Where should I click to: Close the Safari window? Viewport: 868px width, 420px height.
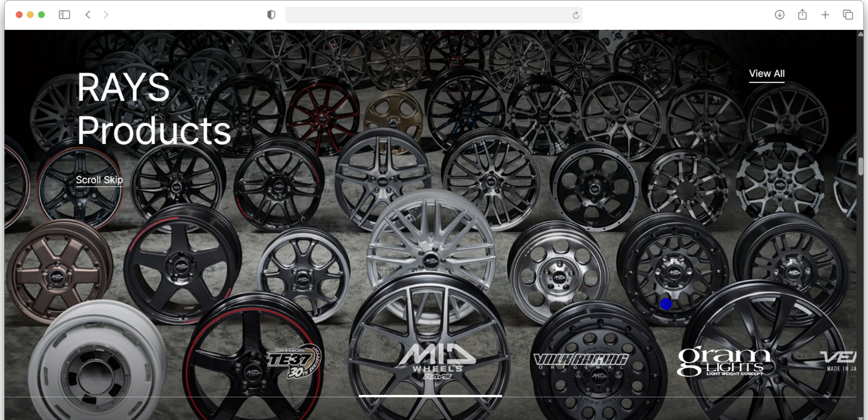(19, 15)
